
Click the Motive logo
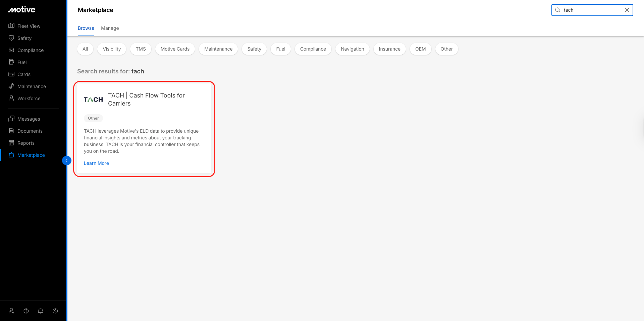tap(22, 10)
